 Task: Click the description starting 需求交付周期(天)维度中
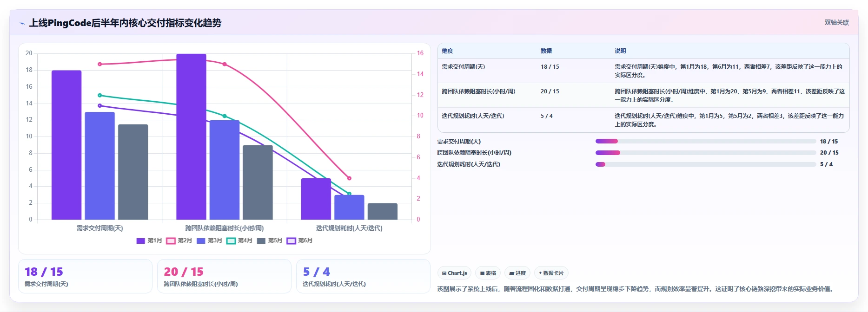pyautogui.click(x=729, y=71)
